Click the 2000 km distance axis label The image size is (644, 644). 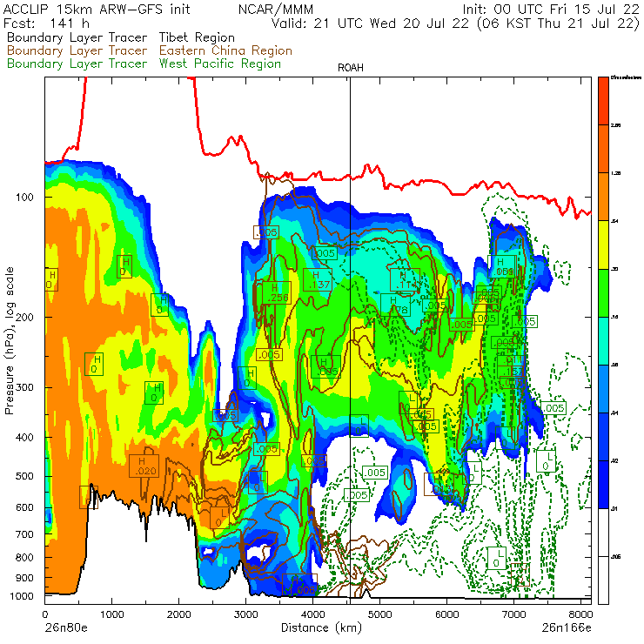pos(178,614)
